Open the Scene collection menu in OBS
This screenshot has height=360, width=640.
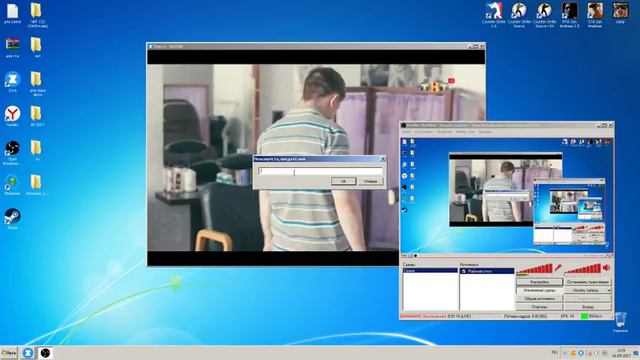tap(466, 132)
